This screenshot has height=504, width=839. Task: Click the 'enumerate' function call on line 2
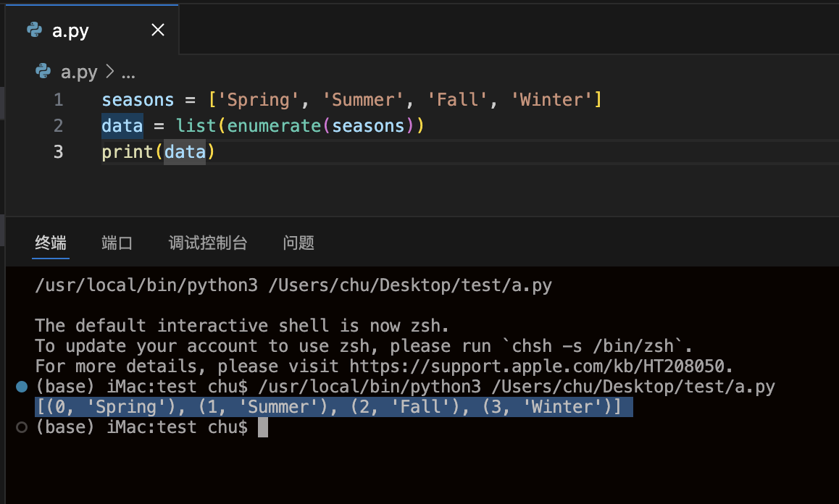pos(274,125)
